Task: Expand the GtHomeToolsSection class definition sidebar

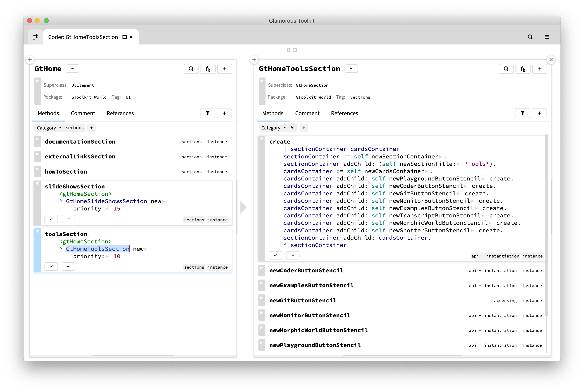Action: click(x=262, y=91)
